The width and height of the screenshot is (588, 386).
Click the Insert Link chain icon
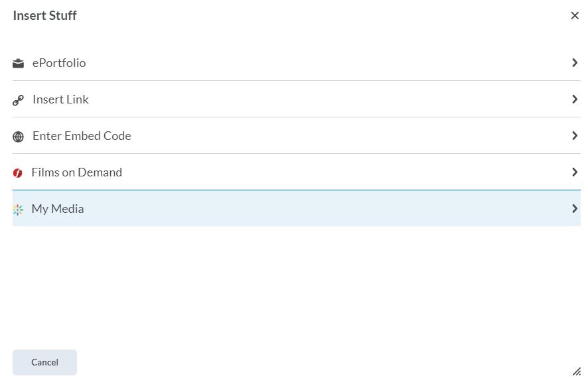pos(18,100)
